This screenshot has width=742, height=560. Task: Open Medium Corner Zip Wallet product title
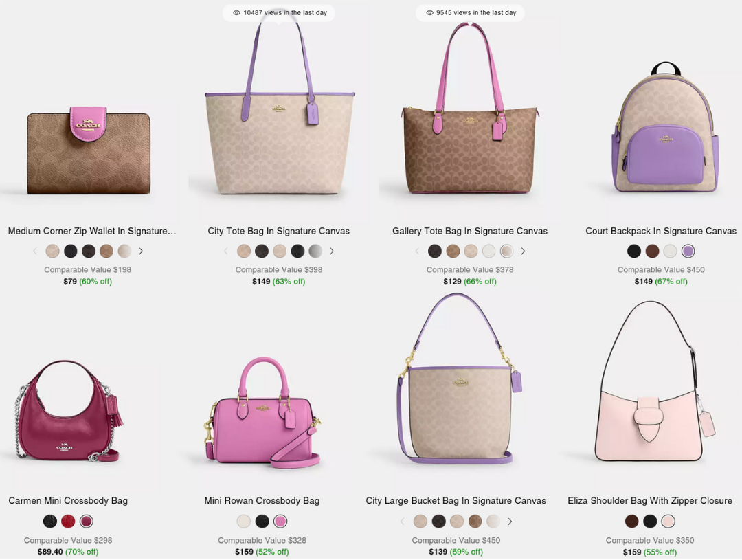coord(92,231)
